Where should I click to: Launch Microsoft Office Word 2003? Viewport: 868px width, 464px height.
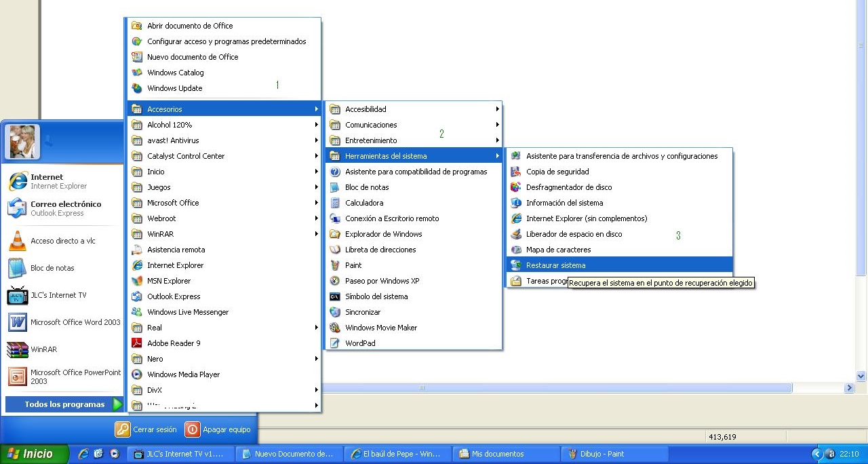[75, 322]
